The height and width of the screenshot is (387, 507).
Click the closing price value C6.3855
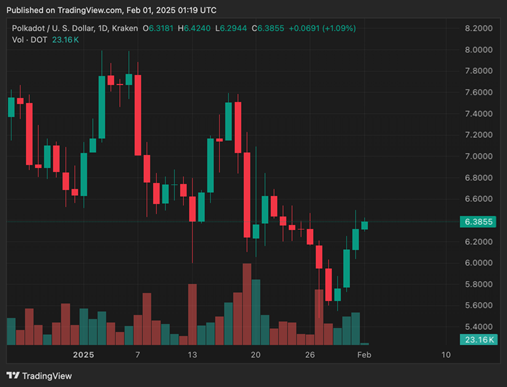click(x=268, y=28)
